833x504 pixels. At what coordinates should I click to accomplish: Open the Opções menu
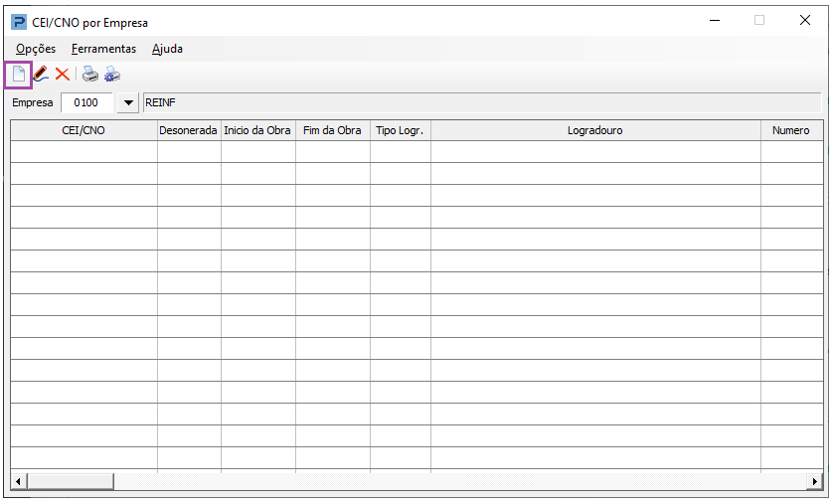pyautogui.click(x=36, y=49)
